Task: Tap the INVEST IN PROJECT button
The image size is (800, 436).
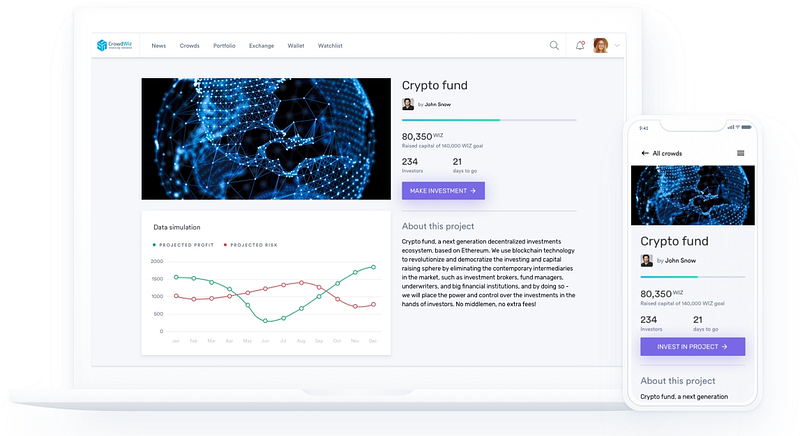Action: (x=692, y=347)
